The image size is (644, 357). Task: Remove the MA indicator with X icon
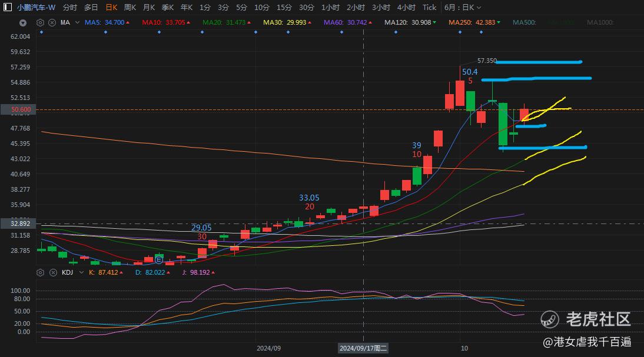[x=52, y=22]
